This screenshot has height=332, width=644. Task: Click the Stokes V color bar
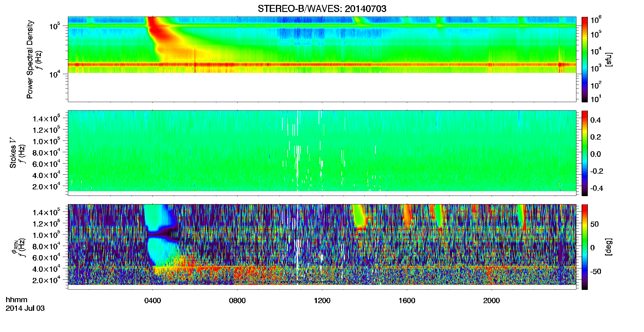tap(585, 153)
